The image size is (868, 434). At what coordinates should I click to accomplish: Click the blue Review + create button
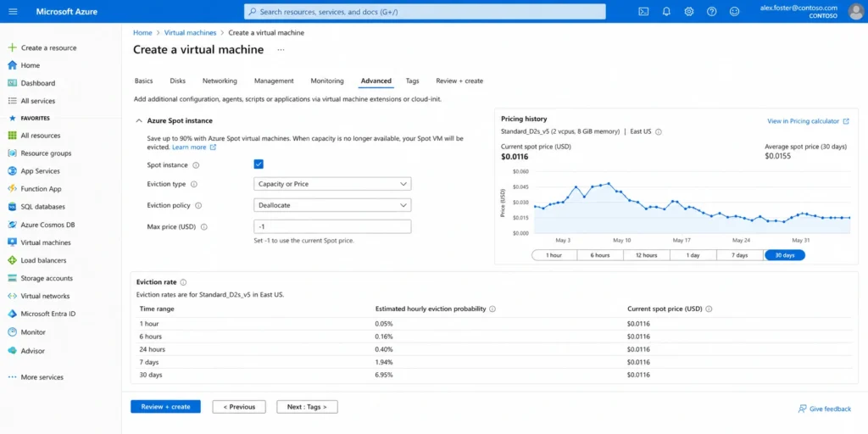[x=165, y=407]
